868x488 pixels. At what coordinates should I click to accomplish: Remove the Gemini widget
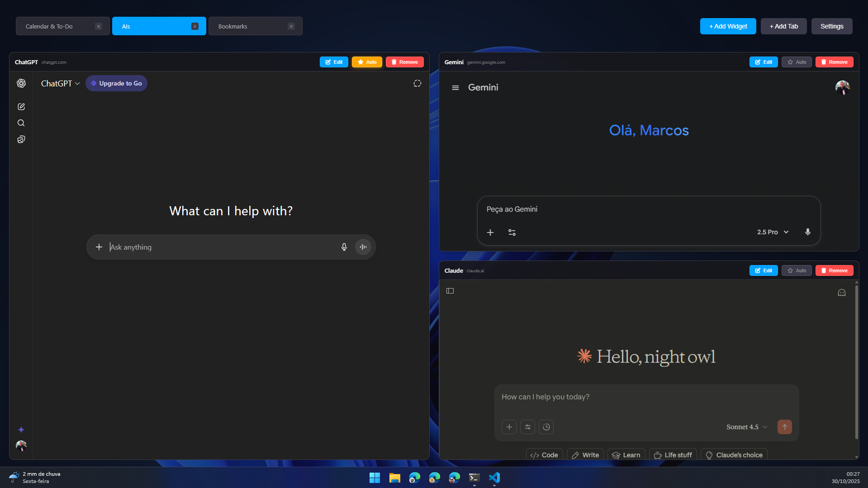point(835,62)
